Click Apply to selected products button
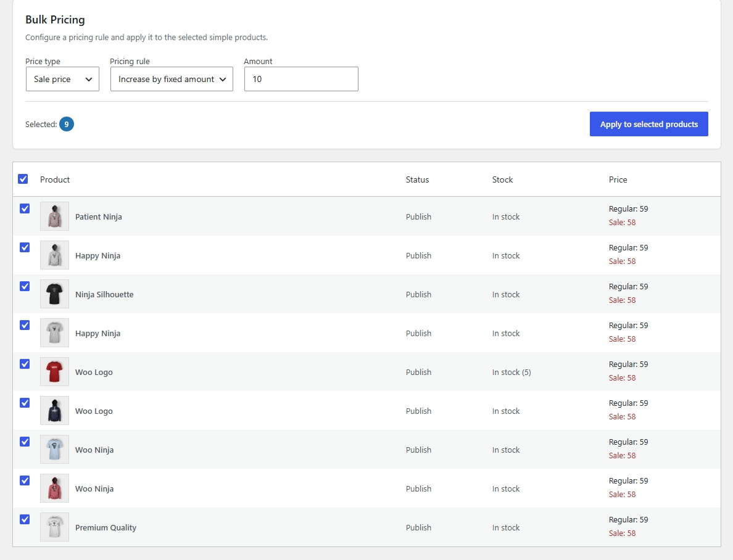The width and height of the screenshot is (733, 560). point(649,124)
